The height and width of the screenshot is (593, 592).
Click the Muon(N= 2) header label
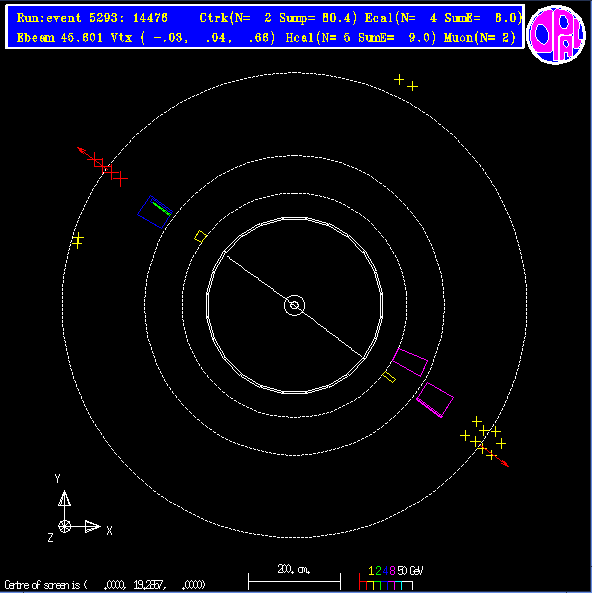click(x=480, y=38)
